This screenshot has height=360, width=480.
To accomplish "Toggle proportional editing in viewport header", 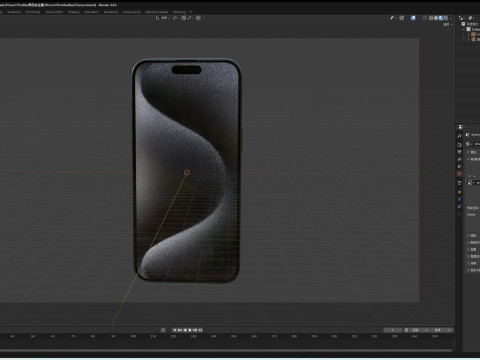I will coord(198,18).
